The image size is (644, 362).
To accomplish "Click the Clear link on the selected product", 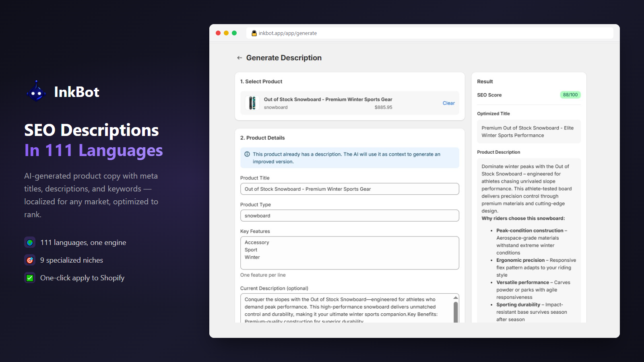I will point(448,103).
